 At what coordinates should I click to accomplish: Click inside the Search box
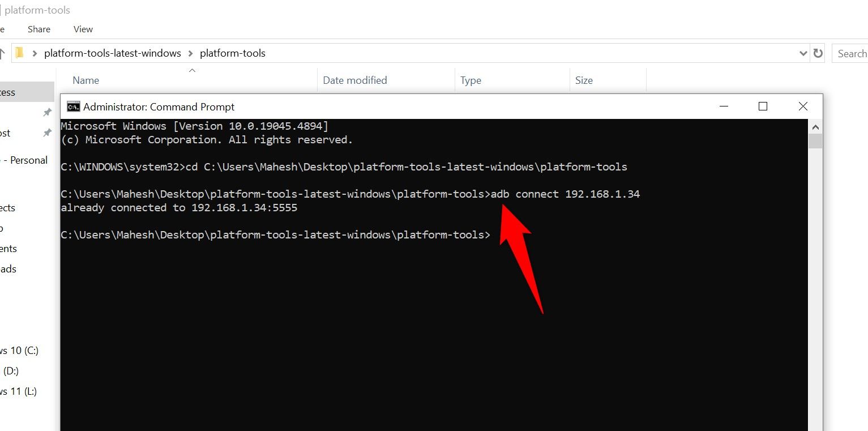(852, 53)
